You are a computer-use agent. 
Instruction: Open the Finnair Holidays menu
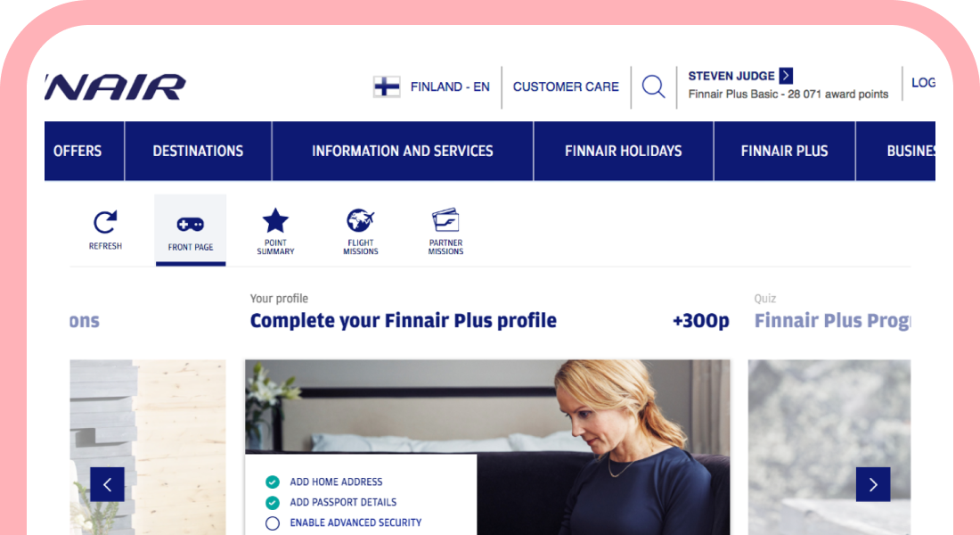coord(623,151)
